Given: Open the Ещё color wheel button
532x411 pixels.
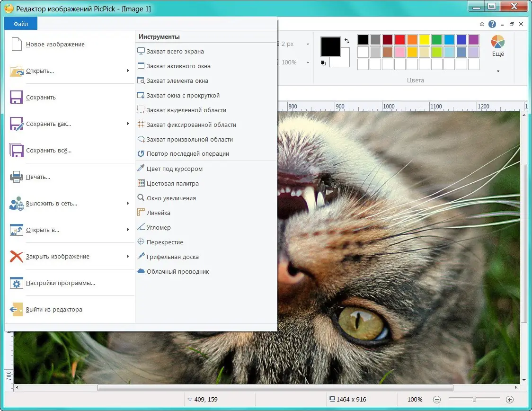Looking at the screenshot, I should 498,46.
